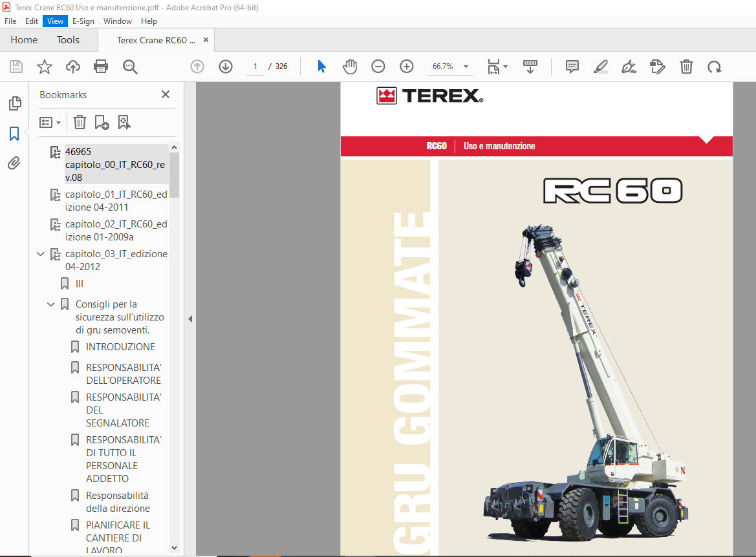Close the Terex Crane RC60 tab
756x557 pixels.
pyautogui.click(x=206, y=40)
